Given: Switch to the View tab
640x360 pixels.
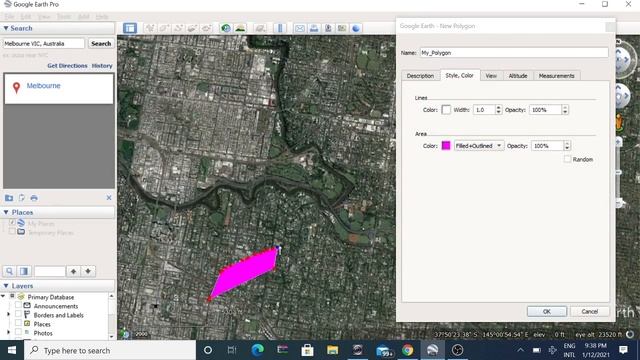Looking at the screenshot, I should (491, 76).
